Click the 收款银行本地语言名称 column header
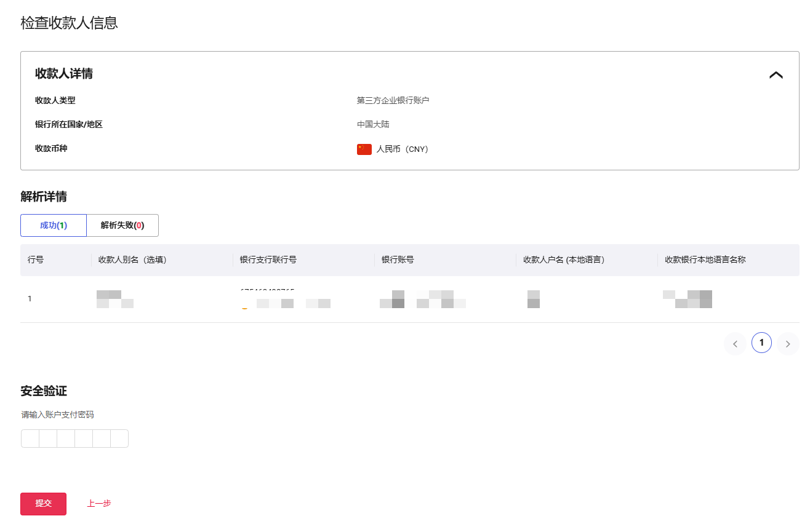This screenshot has width=810, height=532. click(x=705, y=260)
